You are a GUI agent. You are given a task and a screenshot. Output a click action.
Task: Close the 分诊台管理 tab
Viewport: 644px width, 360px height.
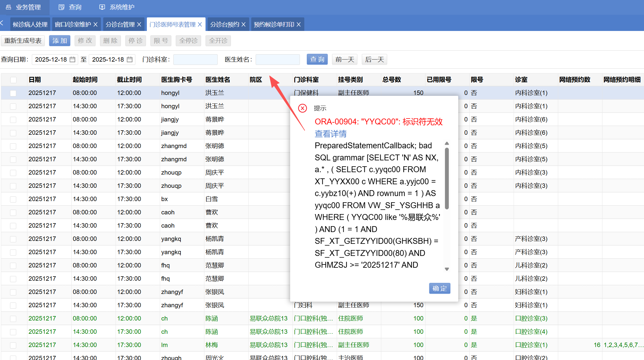coord(139,24)
